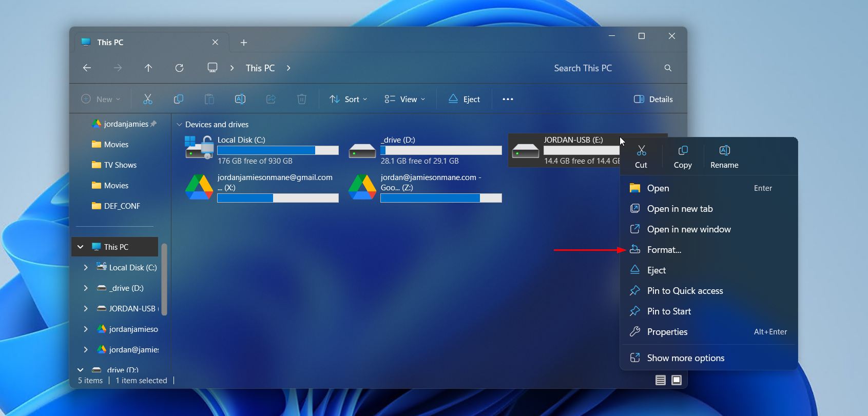Click the Paste clipboard icon in toolbar
The image size is (868, 416).
[209, 99]
